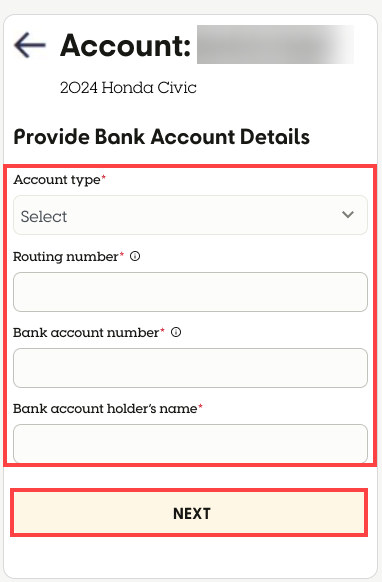
Task: Click the red asterisk after Routing number
Action: click(x=122, y=255)
